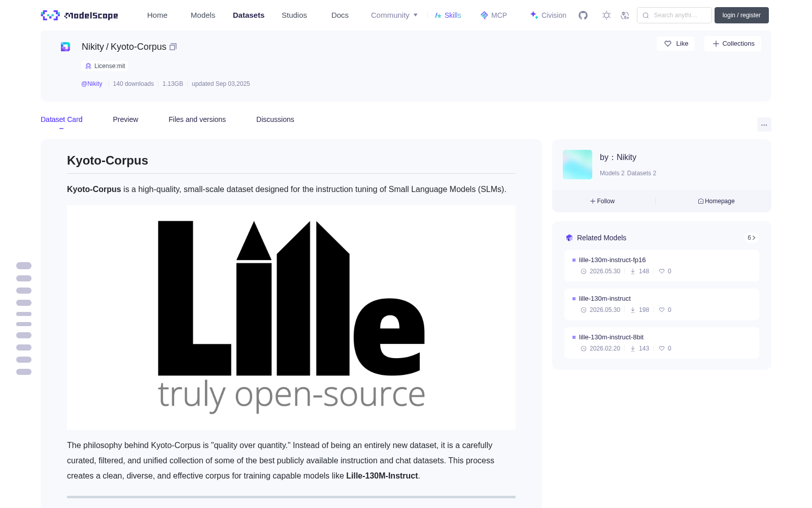
Task: Click the ModelScope logo
Action: click(80, 15)
